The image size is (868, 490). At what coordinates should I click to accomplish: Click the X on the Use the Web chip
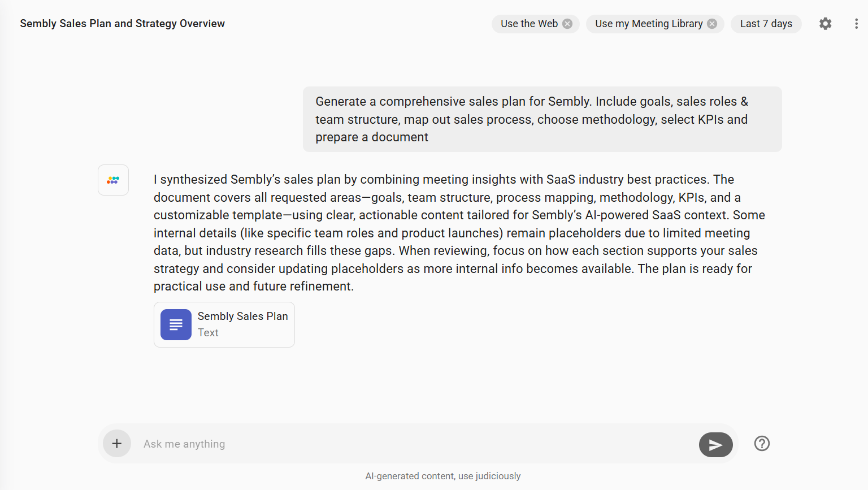(567, 24)
